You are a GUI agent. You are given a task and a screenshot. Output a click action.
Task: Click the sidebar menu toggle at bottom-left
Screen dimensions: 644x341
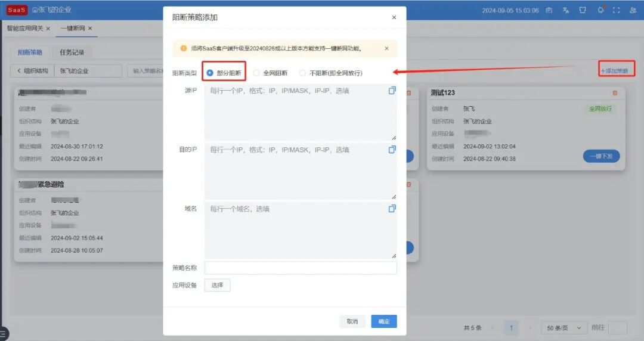click(x=3, y=334)
